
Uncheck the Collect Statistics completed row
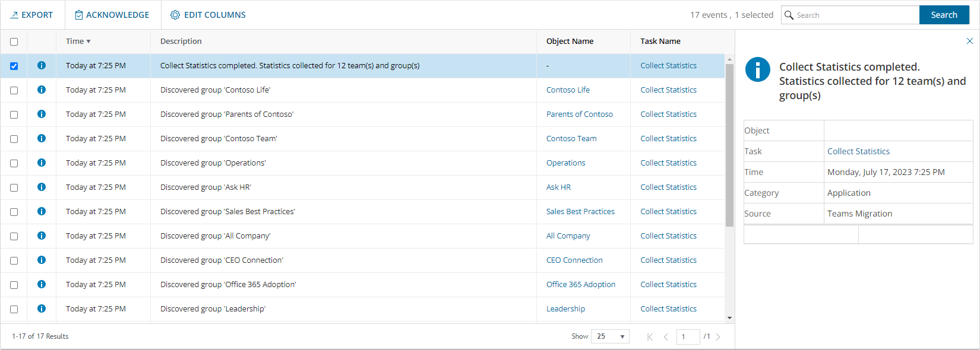pos(14,66)
